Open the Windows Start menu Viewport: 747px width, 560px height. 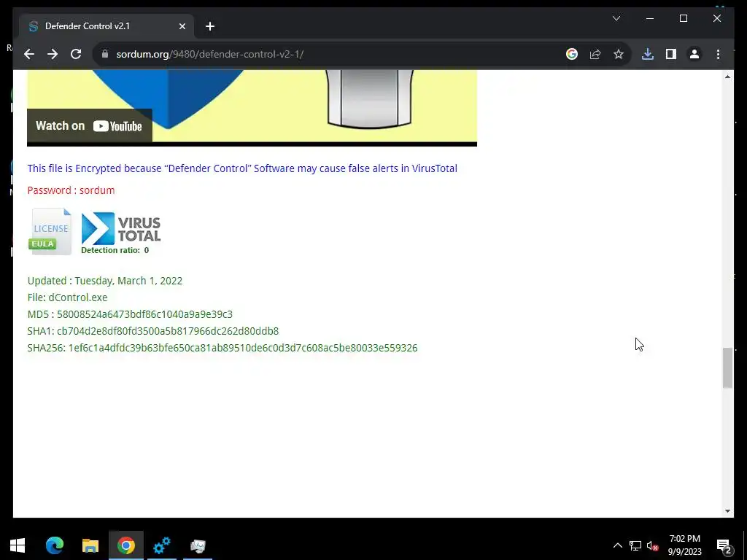pos(18,545)
